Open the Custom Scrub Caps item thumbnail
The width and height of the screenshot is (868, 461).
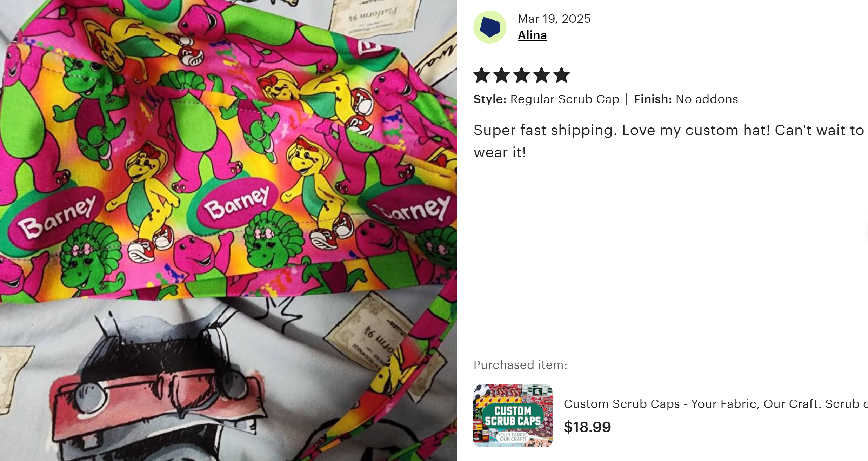(513, 416)
